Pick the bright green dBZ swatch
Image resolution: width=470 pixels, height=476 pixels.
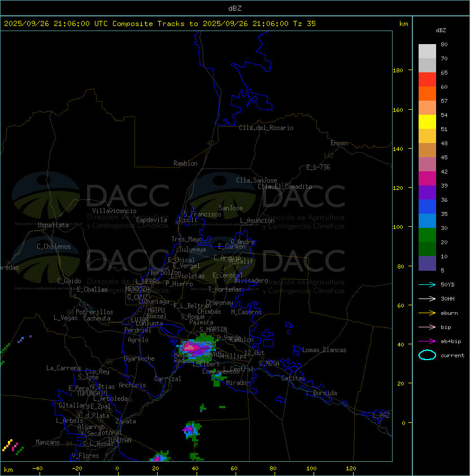427,235
